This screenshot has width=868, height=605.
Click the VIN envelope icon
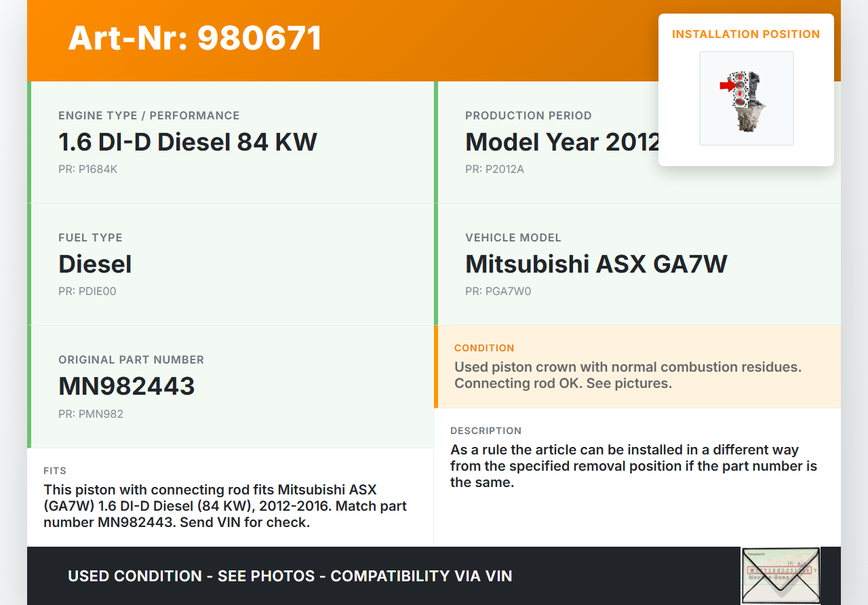(x=780, y=575)
